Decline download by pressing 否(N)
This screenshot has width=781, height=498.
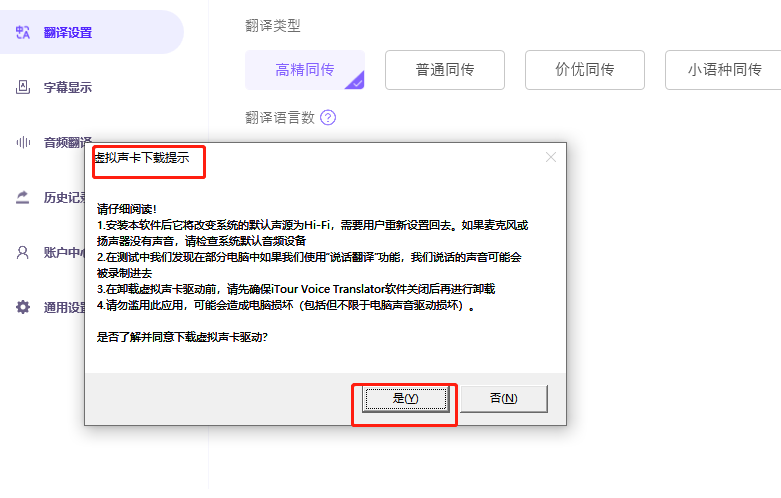504,398
